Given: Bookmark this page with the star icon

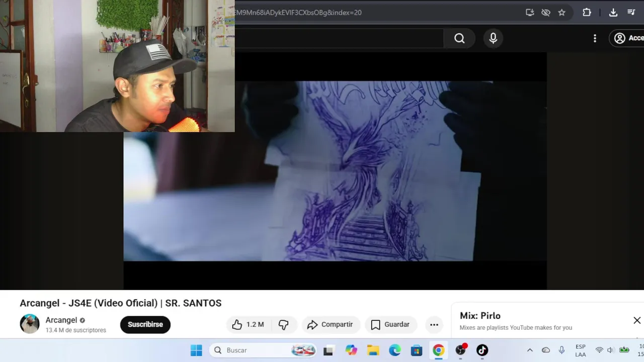Looking at the screenshot, I should point(561,13).
